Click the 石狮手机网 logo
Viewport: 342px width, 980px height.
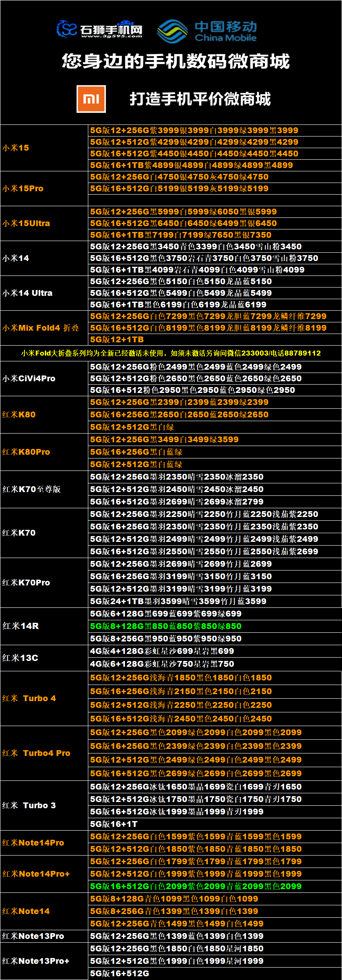pyautogui.click(x=99, y=29)
